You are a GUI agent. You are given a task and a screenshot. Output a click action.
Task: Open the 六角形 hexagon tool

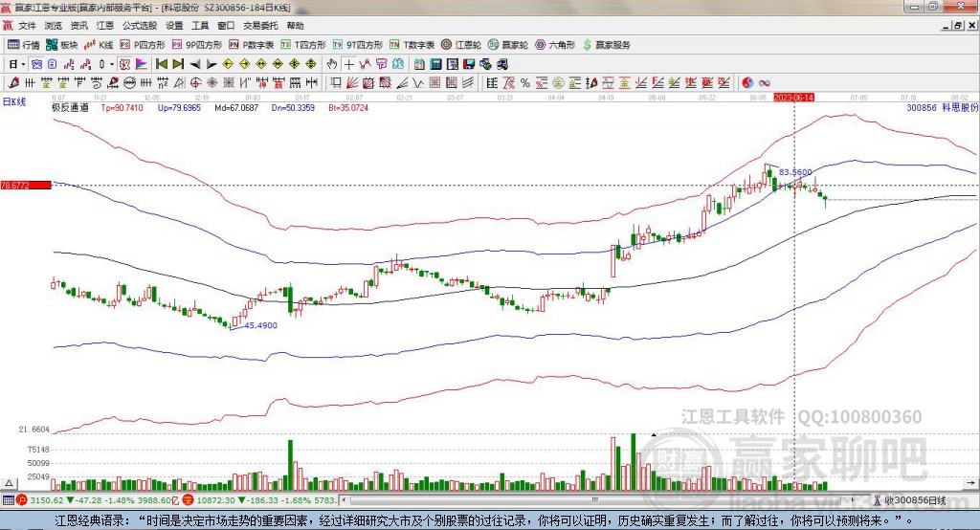pos(555,45)
